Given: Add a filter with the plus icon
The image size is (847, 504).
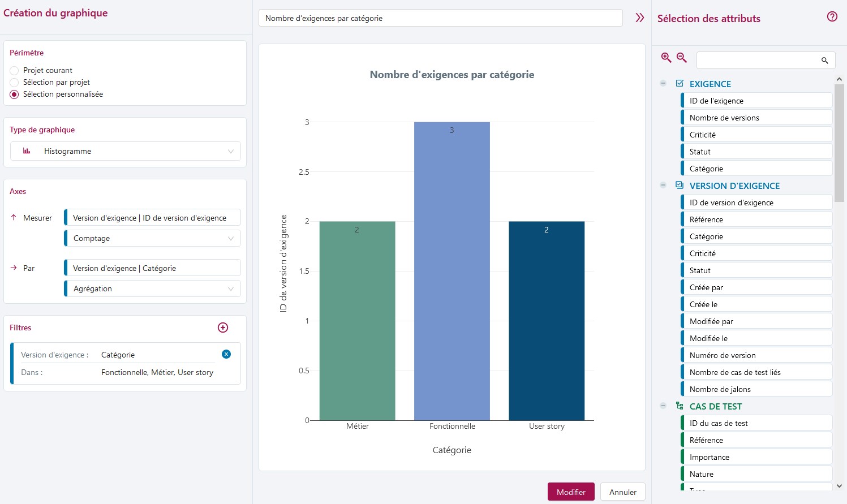Looking at the screenshot, I should click(x=223, y=328).
